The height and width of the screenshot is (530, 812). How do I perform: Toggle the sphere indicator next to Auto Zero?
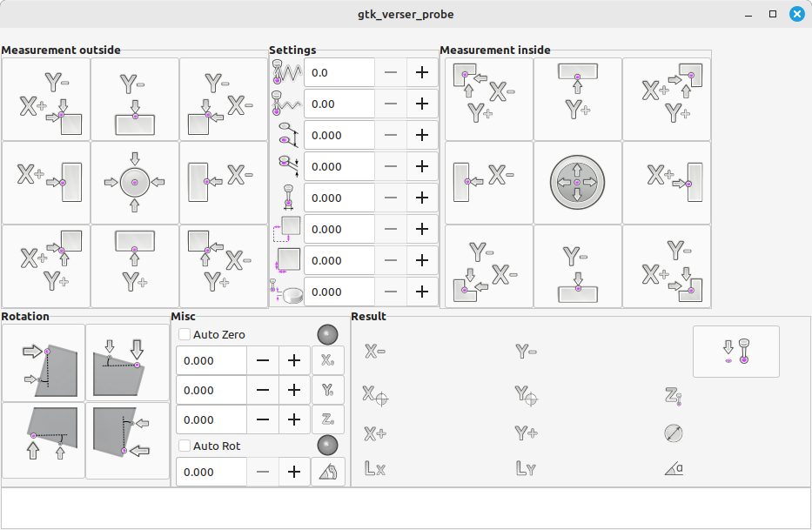point(327,333)
